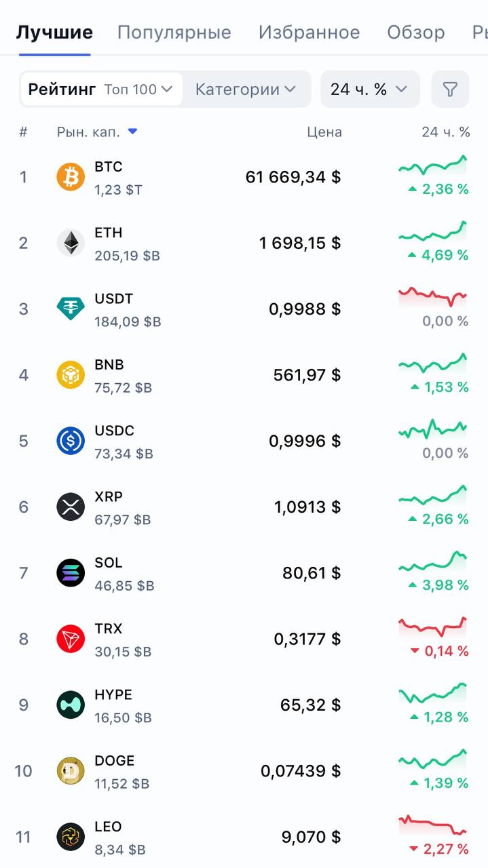The image size is (488, 868).
Task: Tap the BNB coin logo
Action: [x=71, y=375]
